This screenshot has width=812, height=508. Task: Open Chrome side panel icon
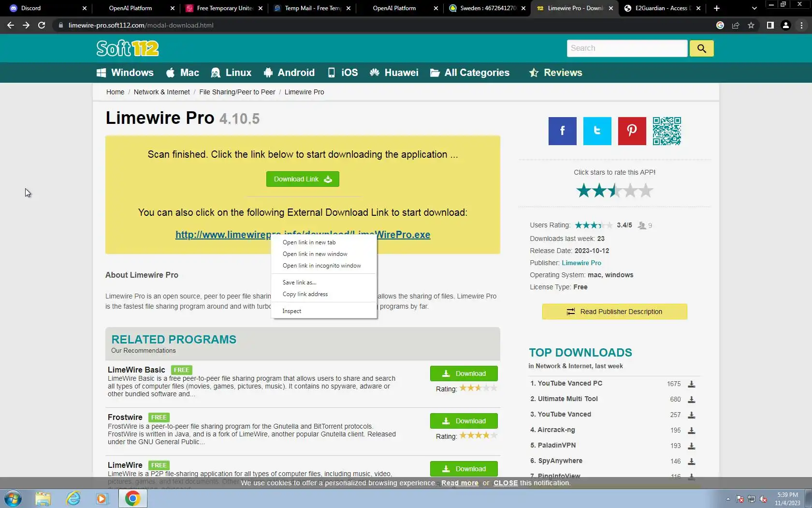[x=770, y=25]
